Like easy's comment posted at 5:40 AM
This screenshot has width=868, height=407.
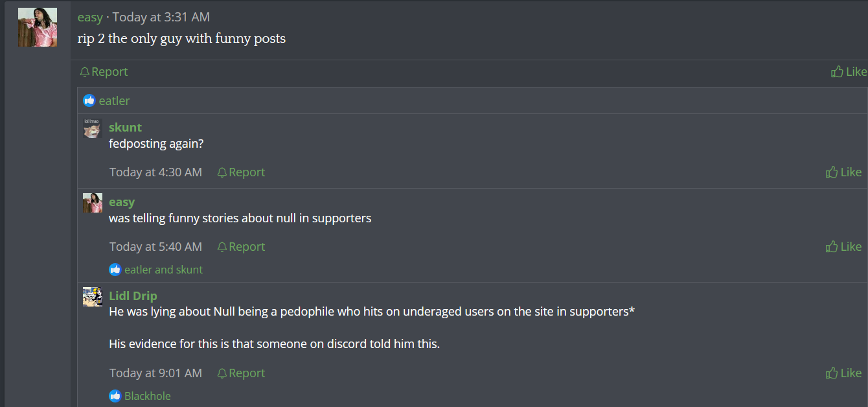832,247
